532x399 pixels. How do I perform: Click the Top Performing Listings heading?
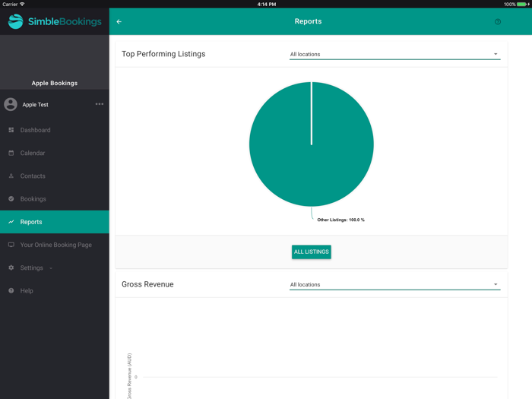[163, 54]
